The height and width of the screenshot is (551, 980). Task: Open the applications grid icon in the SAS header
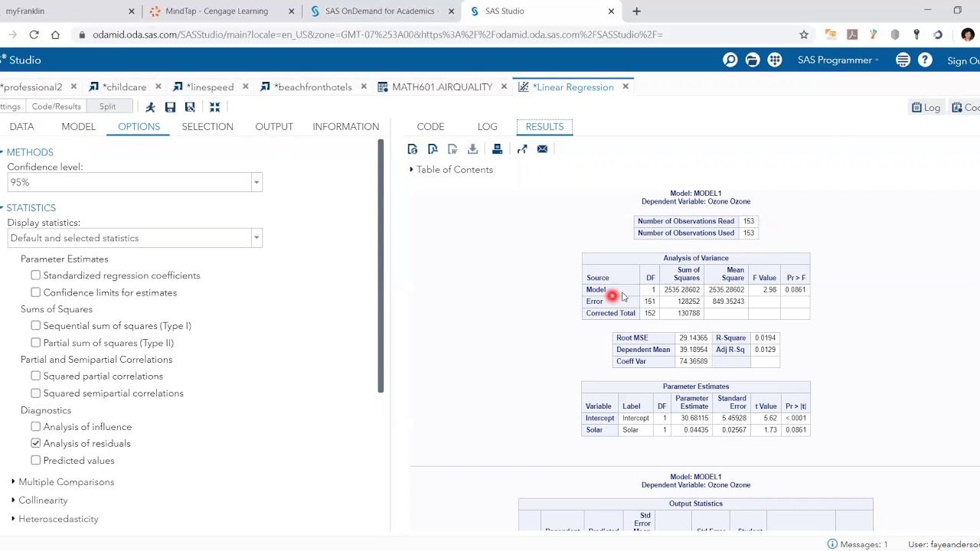775,60
